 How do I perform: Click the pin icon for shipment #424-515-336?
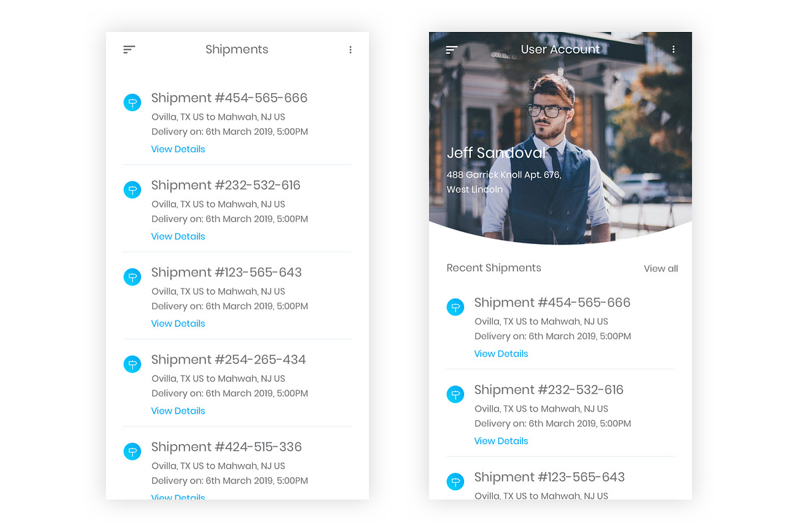pyautogui.click(x=132, y=451)
